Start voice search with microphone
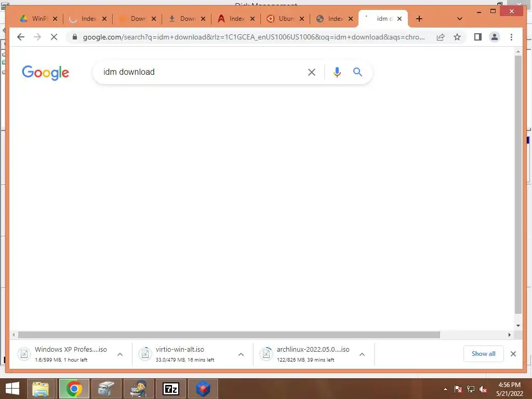The image size is (532, 399). pos(337,72)
